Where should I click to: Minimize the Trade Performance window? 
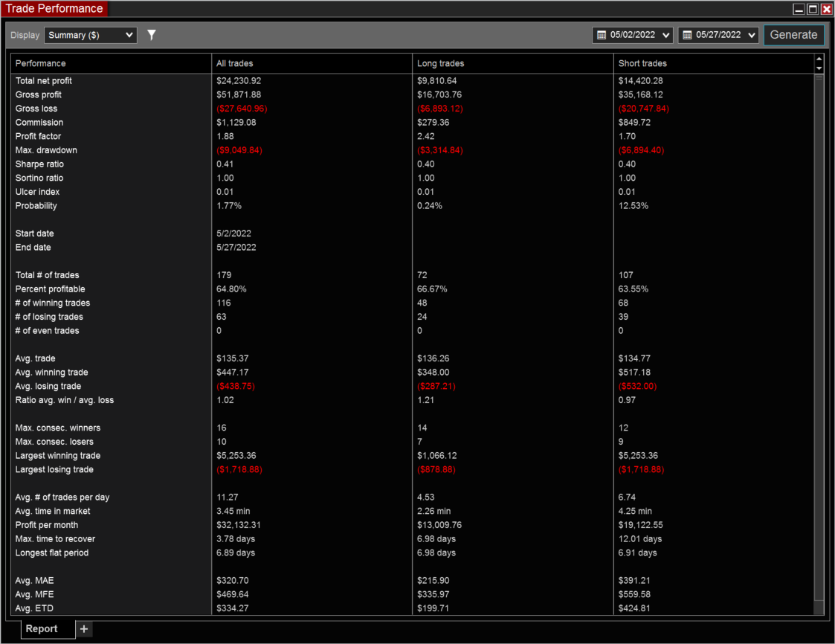pos(799,9)
